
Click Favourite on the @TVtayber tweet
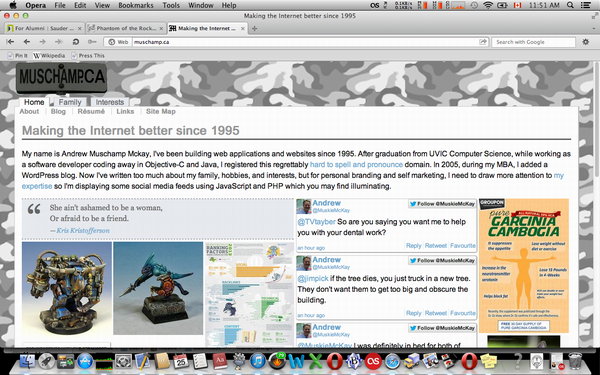coord(463,246)
